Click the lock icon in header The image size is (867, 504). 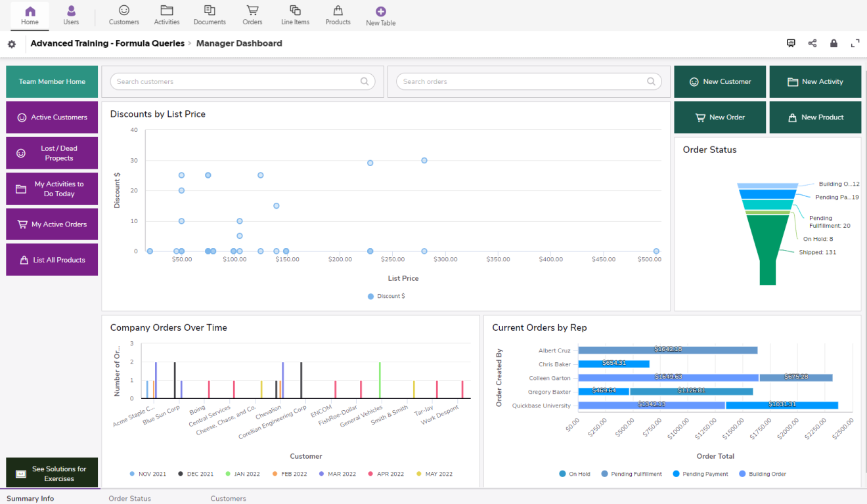834,43
